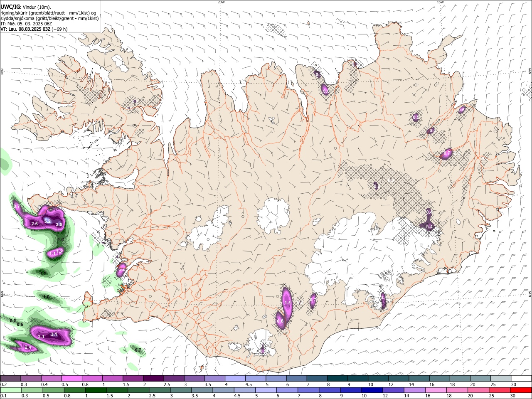Image resolution: width=532 pixels, height=399 pixels.
Task: Pick the darkest green swatch between 1 and 1.5
Action: click(x=95, y=390)
